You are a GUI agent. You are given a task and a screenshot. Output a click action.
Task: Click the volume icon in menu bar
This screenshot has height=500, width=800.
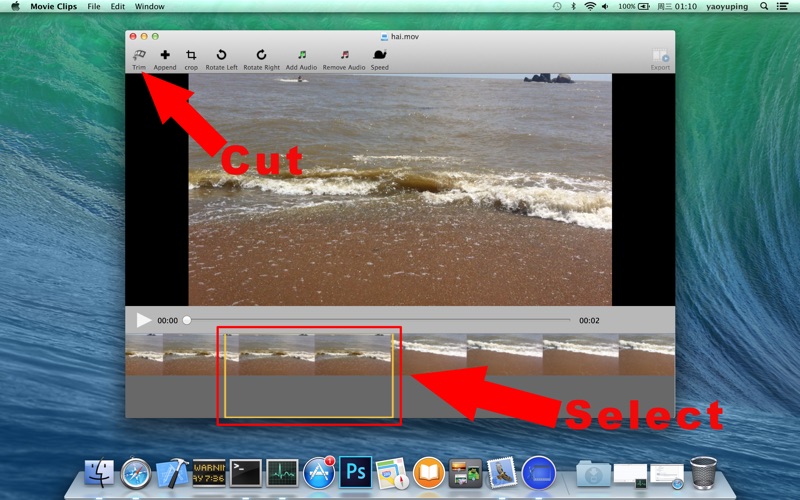tap(605, 6)
